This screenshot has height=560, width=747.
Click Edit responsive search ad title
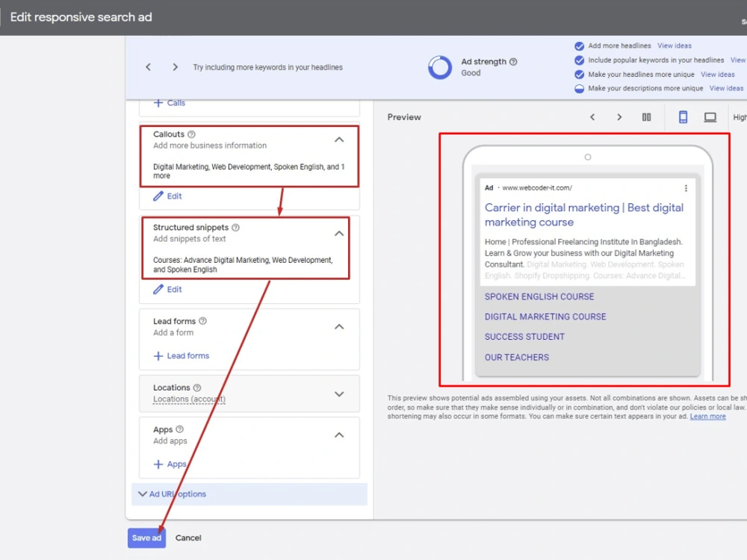point(81,17)
